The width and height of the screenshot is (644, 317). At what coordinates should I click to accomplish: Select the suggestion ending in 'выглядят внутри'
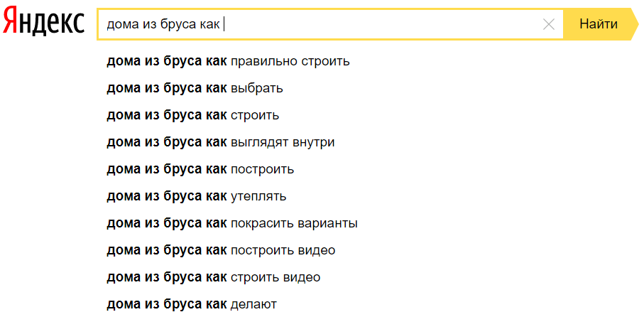[x=220, y=142]
